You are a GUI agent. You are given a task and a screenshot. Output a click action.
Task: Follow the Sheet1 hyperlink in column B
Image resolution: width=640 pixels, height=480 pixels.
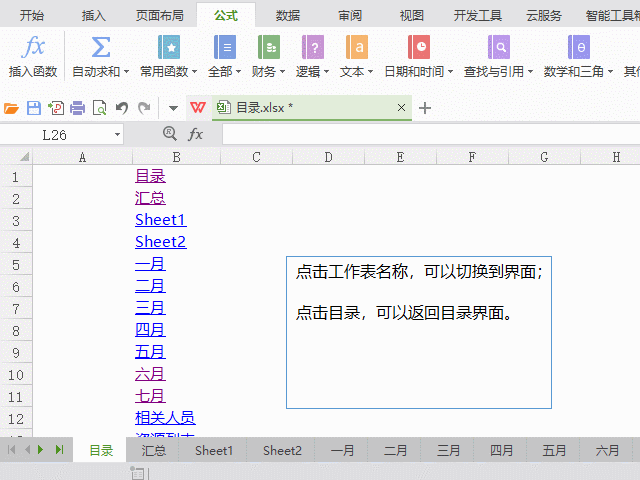160,220
